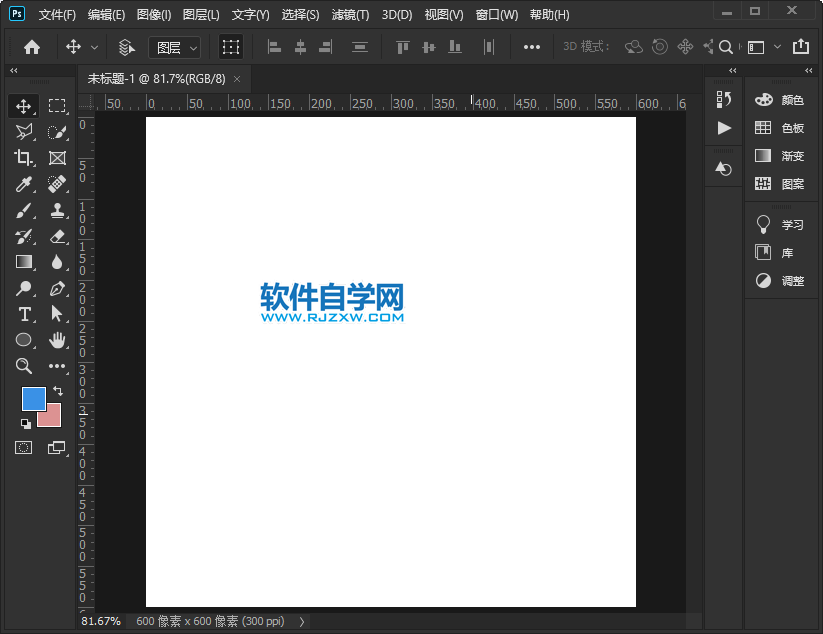Swap foreground and background colors
823x634 pixels.
[58, 392]
